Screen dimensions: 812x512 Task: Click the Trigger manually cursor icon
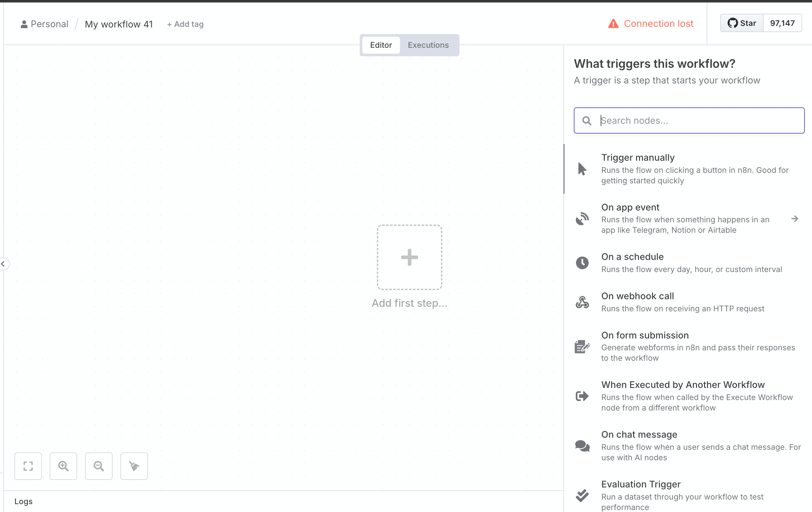[582, 169]
